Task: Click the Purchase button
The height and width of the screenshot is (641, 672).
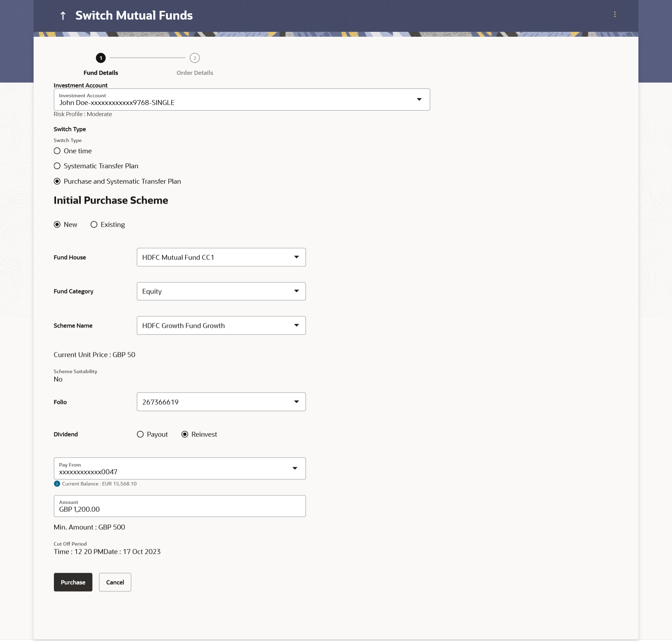Action: 73,582
